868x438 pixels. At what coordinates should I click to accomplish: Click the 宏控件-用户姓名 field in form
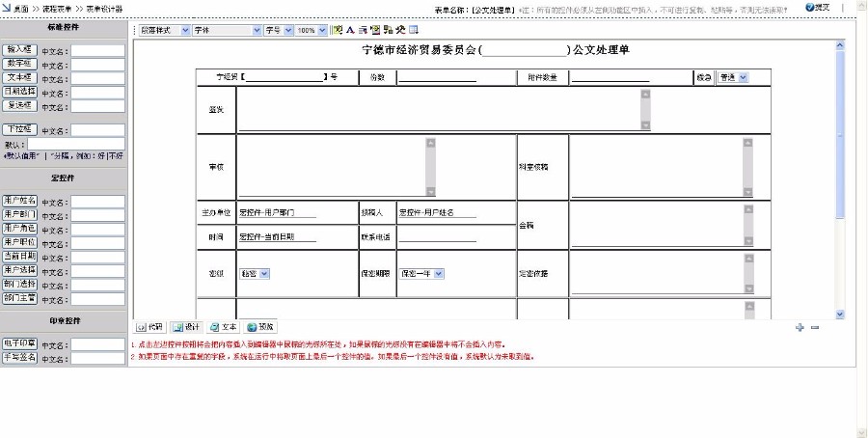(437, 212)
